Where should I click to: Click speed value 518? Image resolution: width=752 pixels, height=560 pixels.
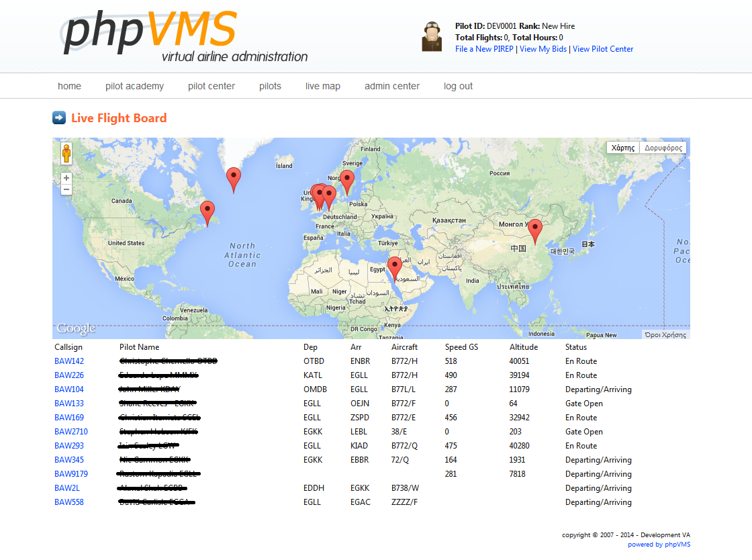coord(451,361)
